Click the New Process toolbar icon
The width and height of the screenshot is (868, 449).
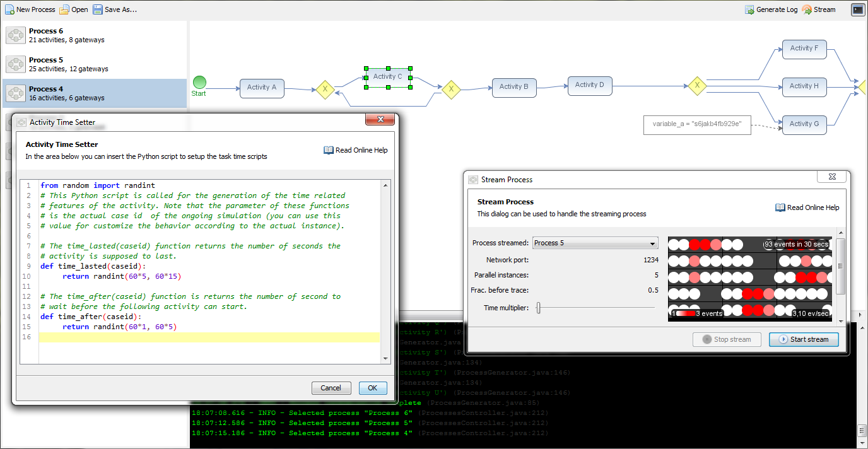pyautogui.click(x=10, y=9)
